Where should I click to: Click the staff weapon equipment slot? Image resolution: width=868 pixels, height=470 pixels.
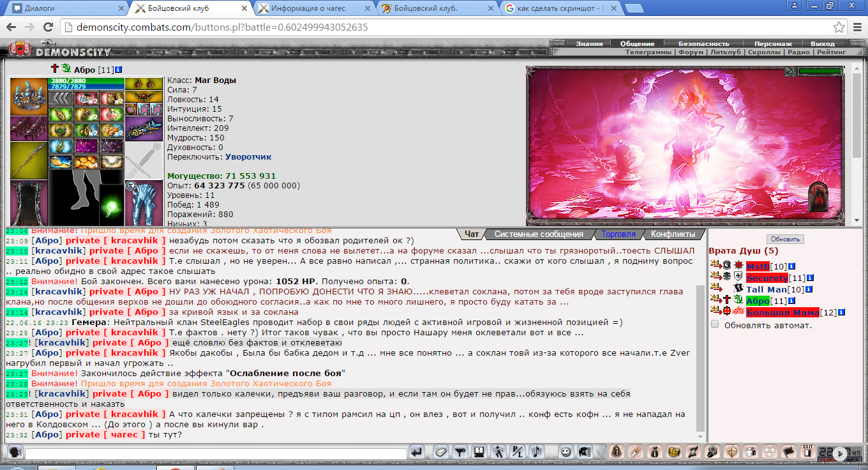[x=28, y=160]
